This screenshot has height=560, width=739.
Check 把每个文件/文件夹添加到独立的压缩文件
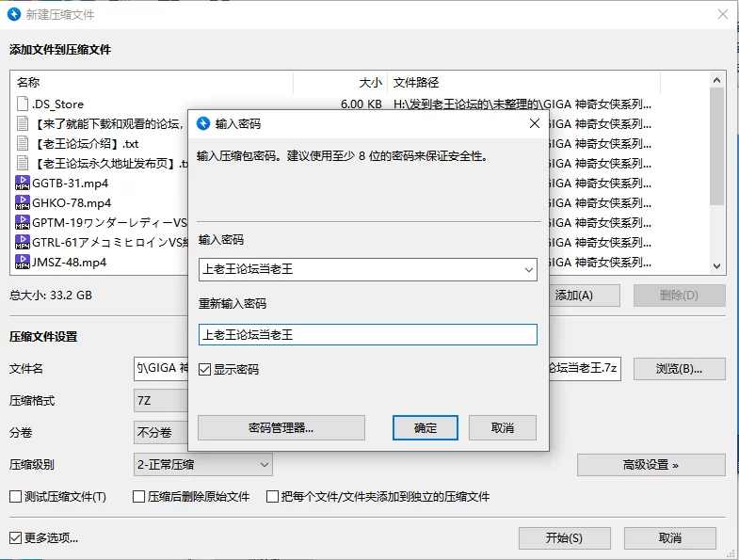pos(272,496)
